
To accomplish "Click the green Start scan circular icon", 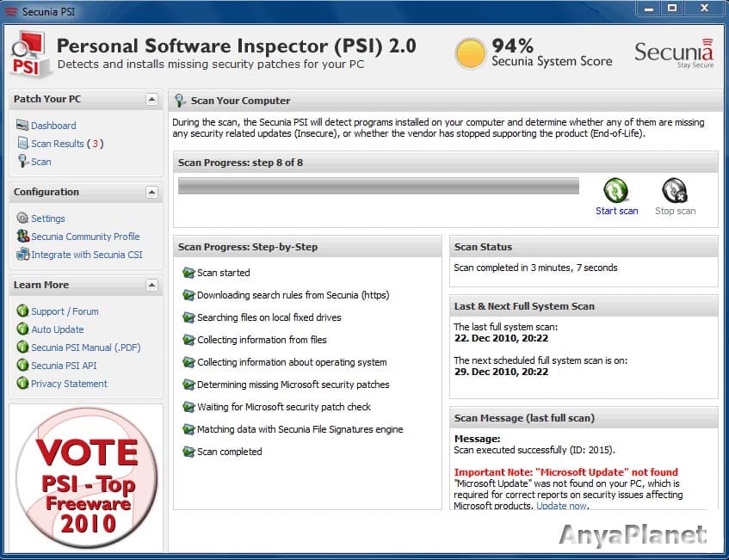I will pos(615,191).
